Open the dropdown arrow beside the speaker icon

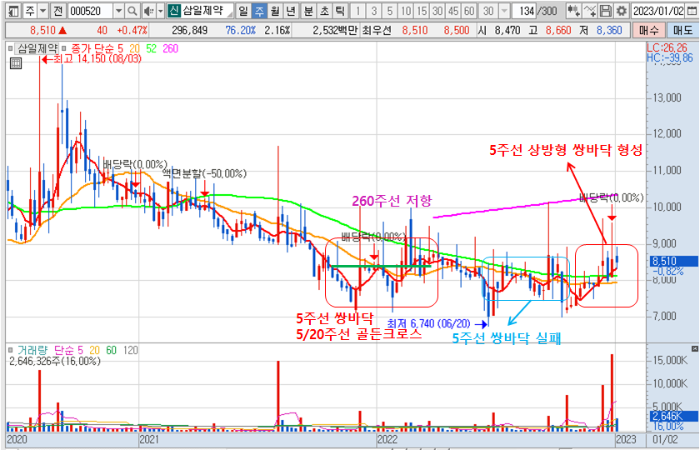point(161,11)
